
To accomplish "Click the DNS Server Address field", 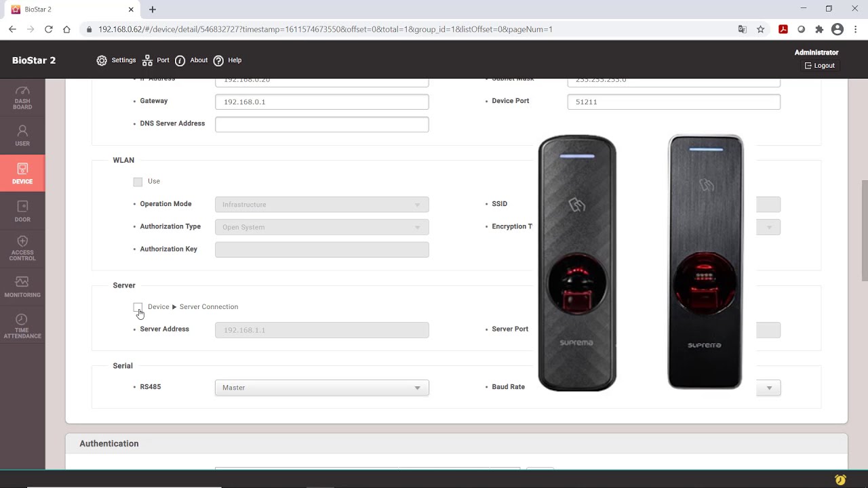I will [x=322, y=124].
